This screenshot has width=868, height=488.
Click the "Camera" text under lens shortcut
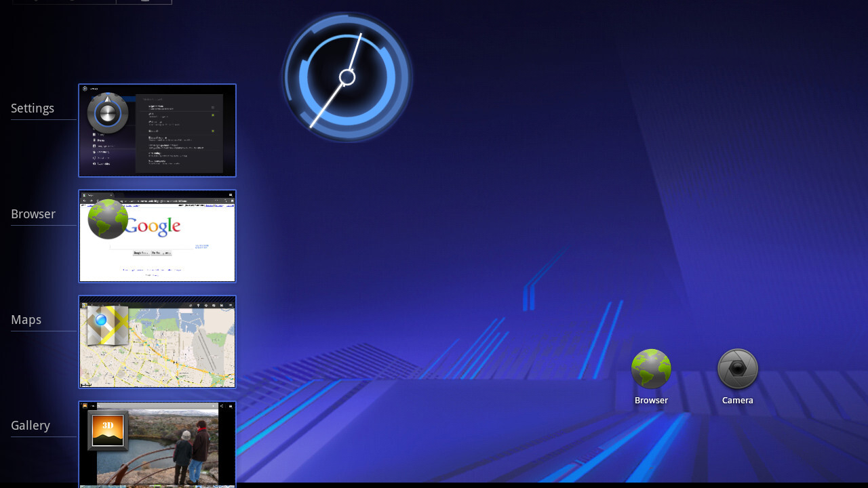pyautogui.click(x=737, y=401)
